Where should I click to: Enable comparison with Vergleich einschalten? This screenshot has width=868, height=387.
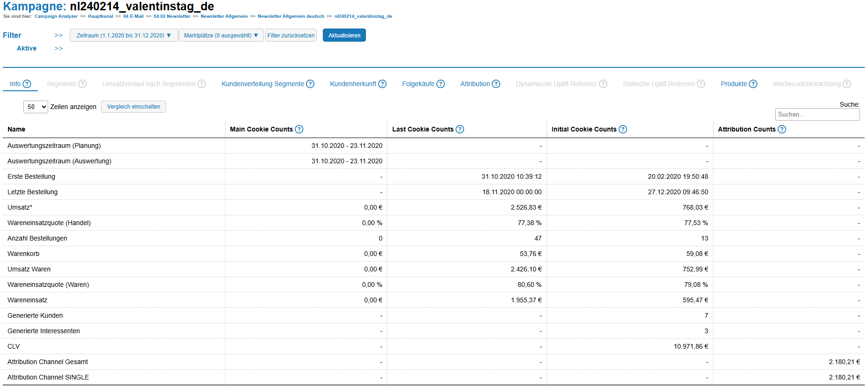click(133, 107)
